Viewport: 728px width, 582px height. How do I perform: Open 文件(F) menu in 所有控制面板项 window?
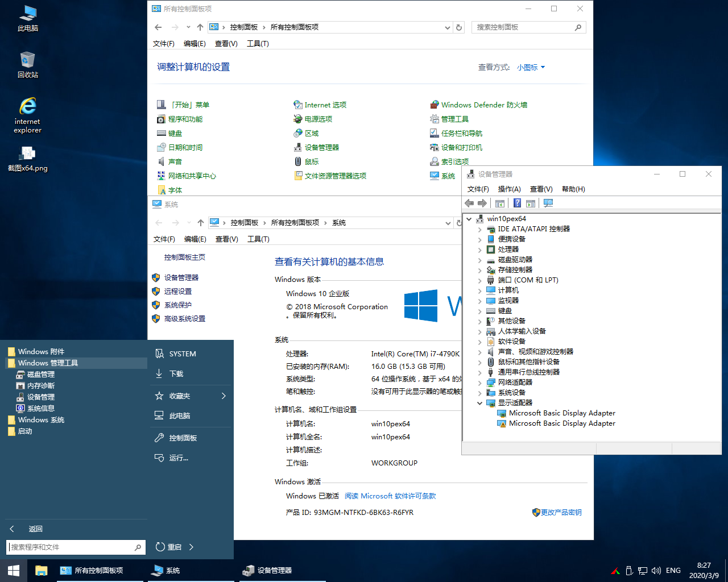point(164,44)
